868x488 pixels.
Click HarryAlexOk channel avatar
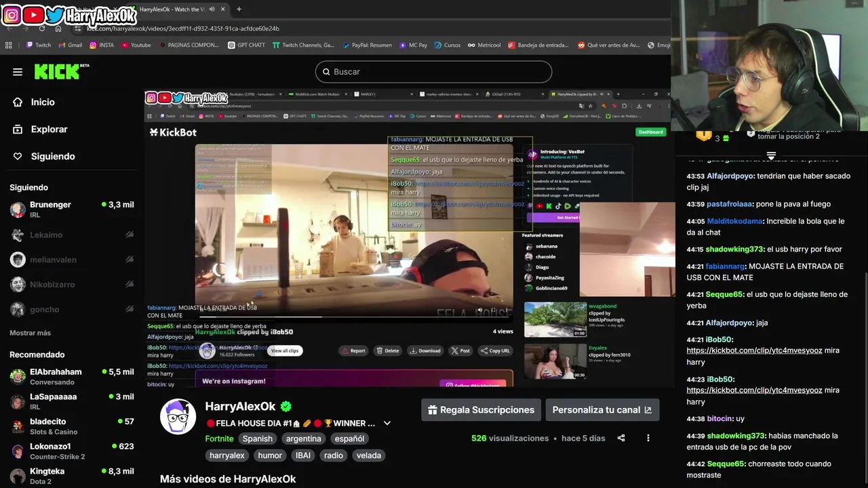[x=178, y=416]
